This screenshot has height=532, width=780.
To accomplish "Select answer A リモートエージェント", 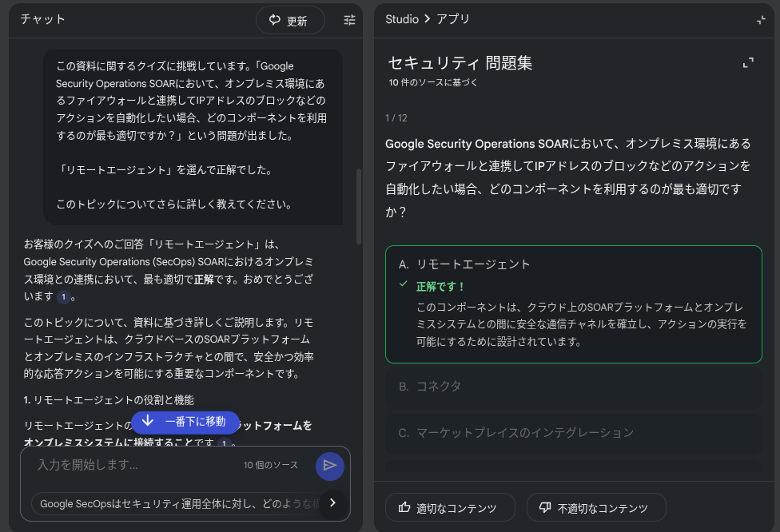I will (574, 304).
